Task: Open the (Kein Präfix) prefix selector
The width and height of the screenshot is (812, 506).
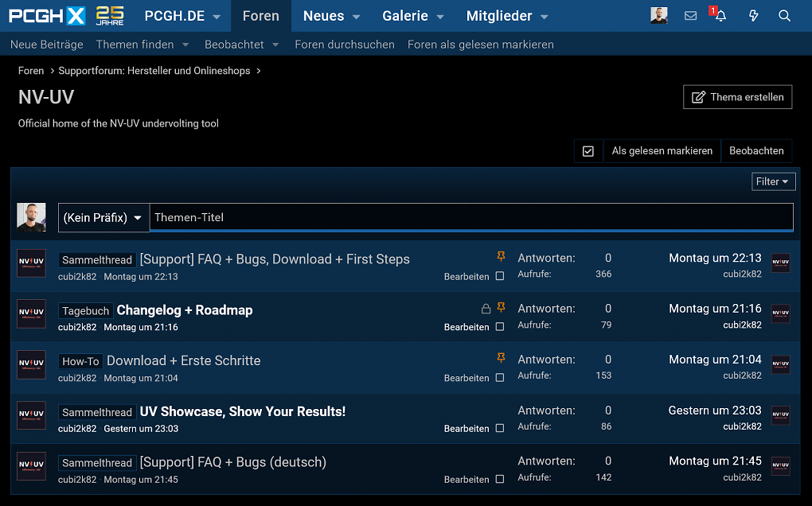Action: tap(103, 217)
